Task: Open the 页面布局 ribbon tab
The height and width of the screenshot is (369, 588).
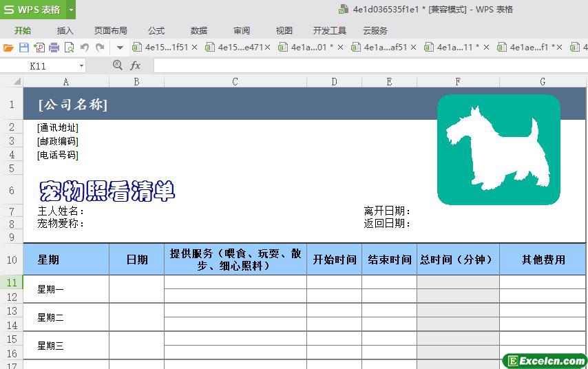Action: point(111,30)
